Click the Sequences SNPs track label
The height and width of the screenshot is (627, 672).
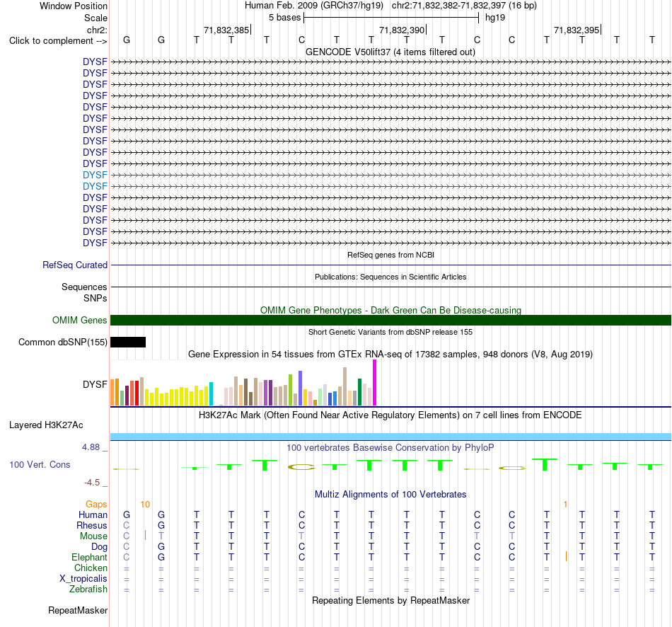coord(84,292)
